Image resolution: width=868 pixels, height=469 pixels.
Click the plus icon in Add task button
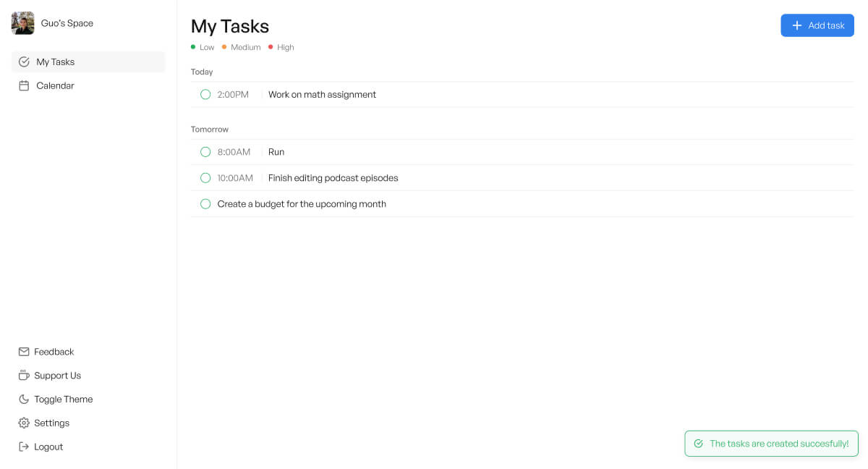point(797,25)
